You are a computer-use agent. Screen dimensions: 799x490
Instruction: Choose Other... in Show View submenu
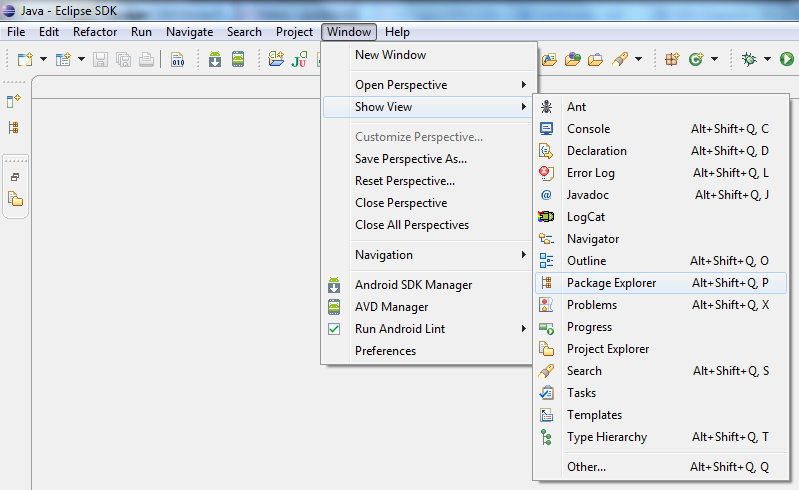pyautogui.click(x=661, y=467)
